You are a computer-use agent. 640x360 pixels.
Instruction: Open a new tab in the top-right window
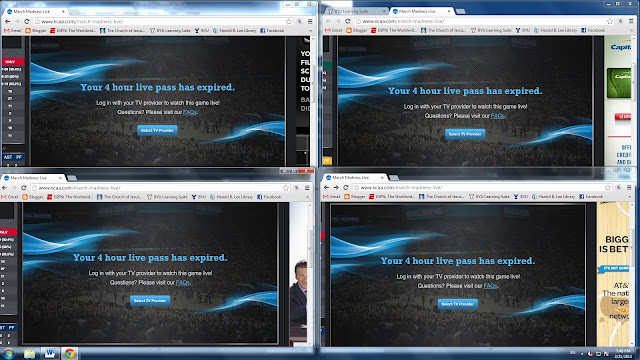[461, 11]
